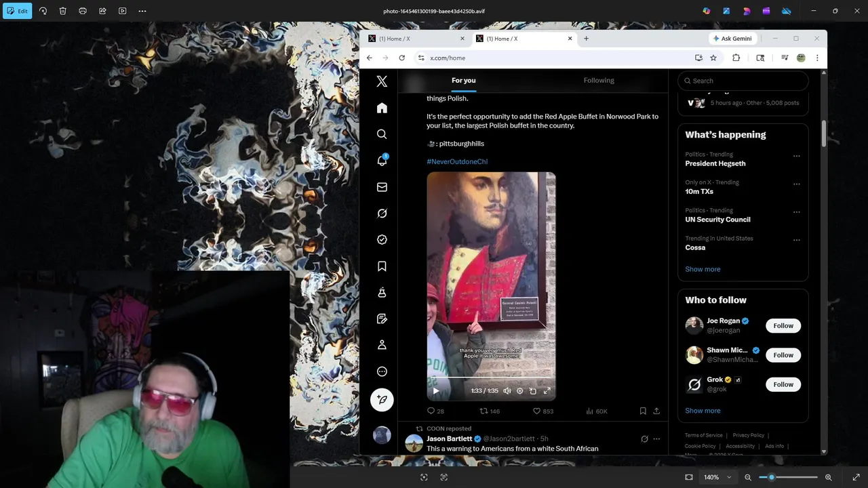
Task: Click the white Post compose button
Action: (382, 400)
